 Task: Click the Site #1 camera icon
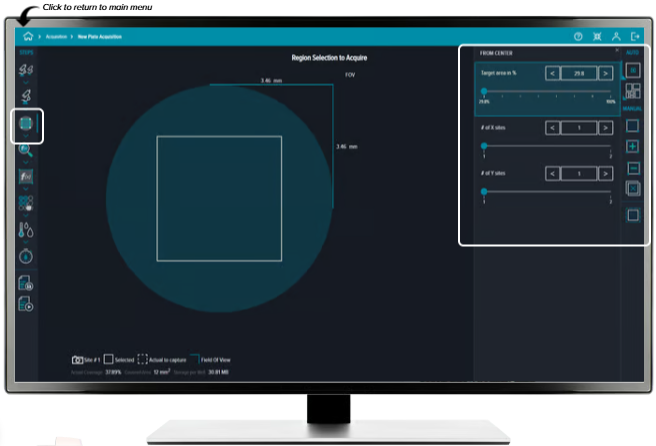(x=77, y=360)
